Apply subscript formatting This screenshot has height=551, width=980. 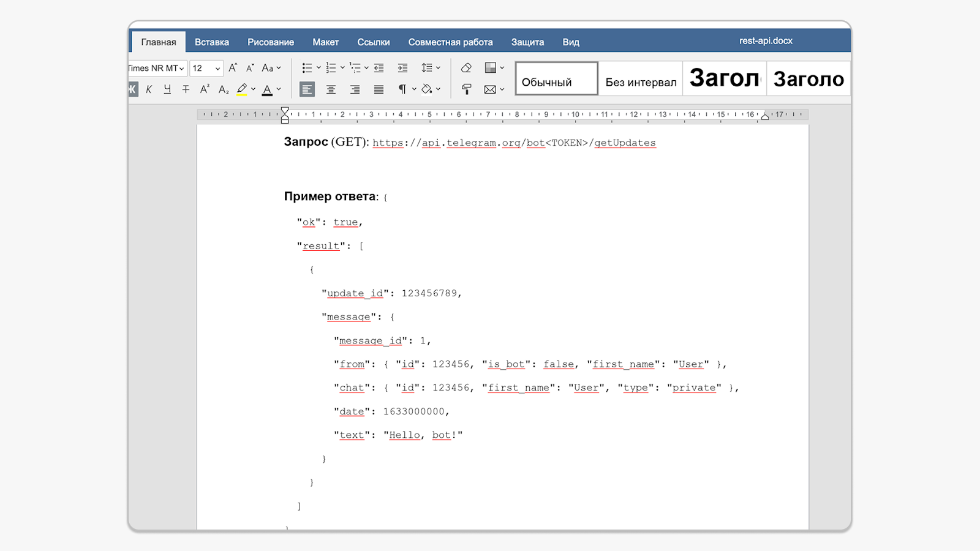224,89
